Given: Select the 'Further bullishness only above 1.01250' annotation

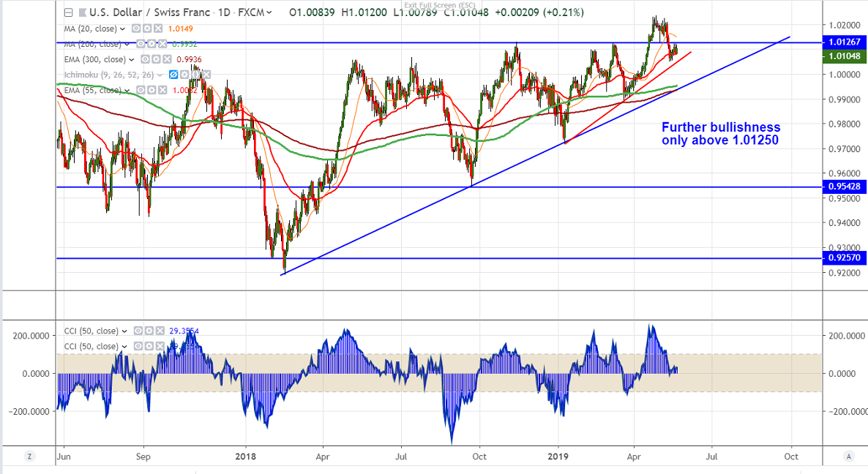Looking at the screenshot, I should pyautogui.click(x=721, y=134).
